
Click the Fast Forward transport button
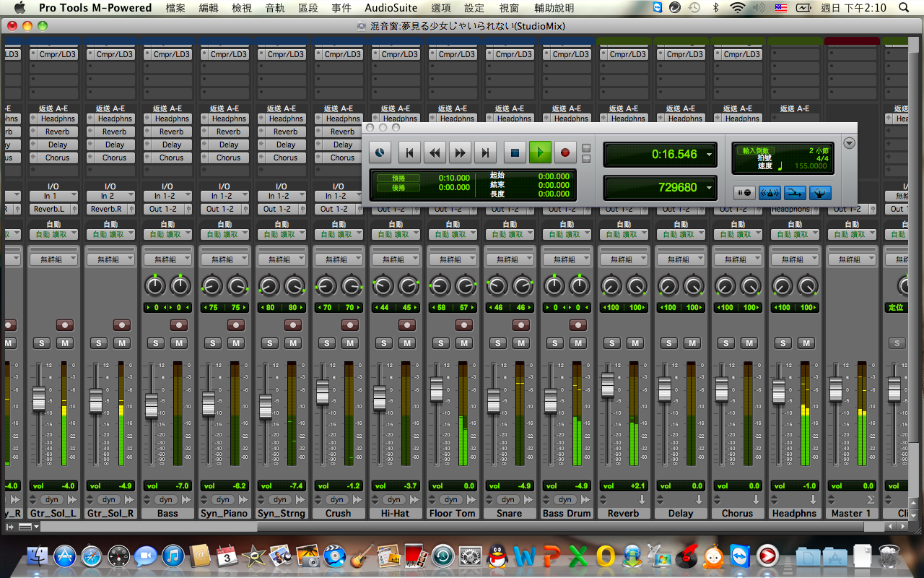[x=460, y=152]
